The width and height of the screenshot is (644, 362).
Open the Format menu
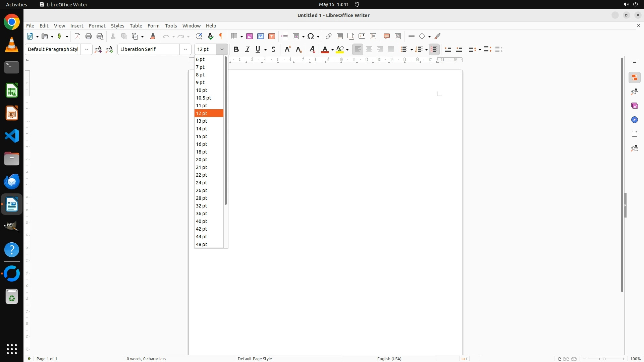click(x=97, y=26)
